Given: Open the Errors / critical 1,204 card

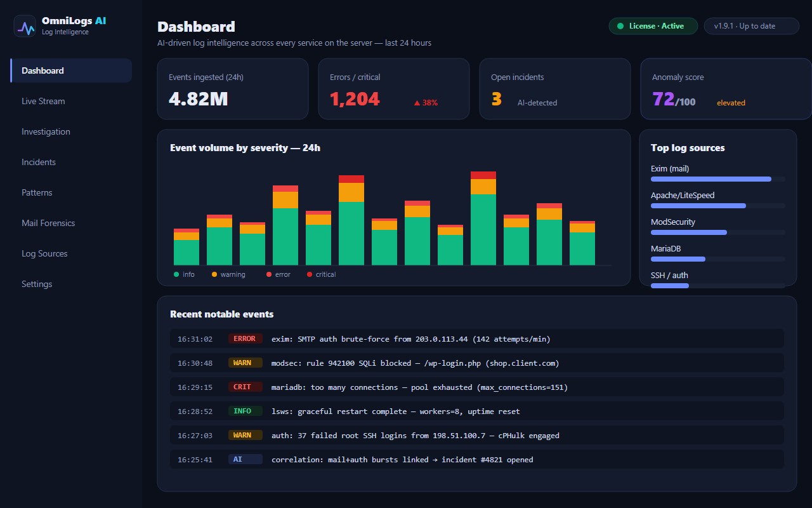Looking at the screenshot, I should (394, 89).
